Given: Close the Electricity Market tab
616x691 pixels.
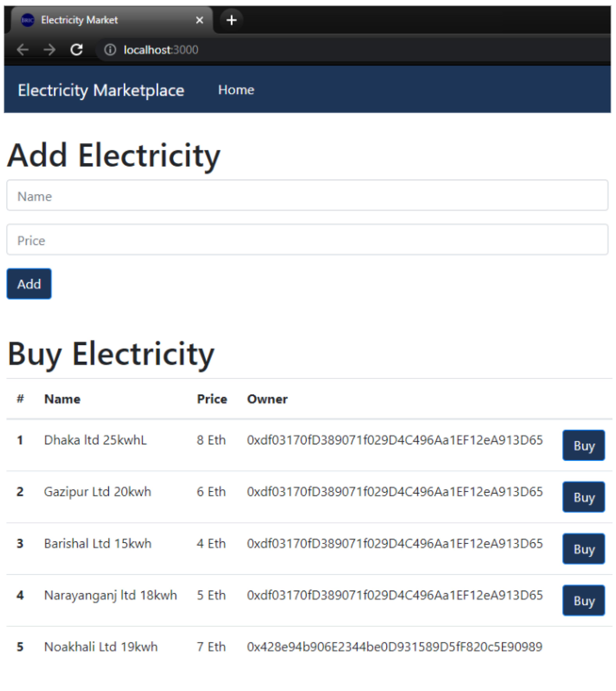Looking at the screenshot, I should click(200, 20).
